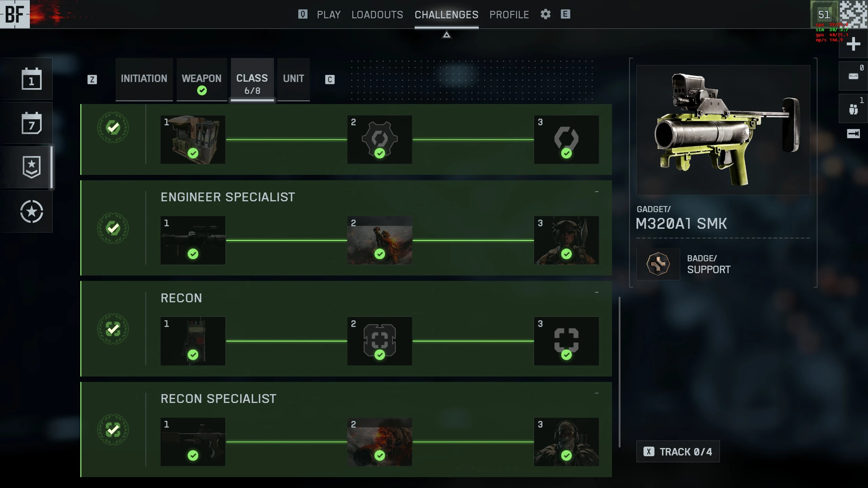Select the star circle sidebar icon
This screenshot has height=488, width=868.
(x=32, y=211)
